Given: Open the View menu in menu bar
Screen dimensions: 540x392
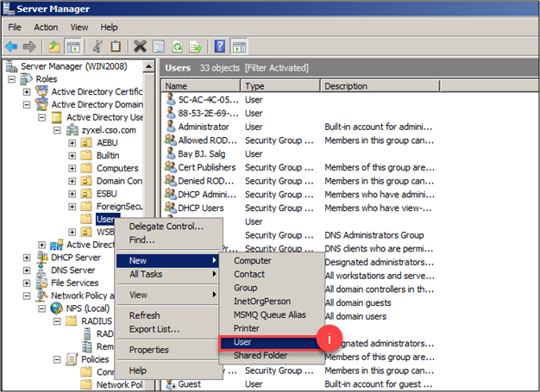Looking at the screenshot, I should [79, 28].
